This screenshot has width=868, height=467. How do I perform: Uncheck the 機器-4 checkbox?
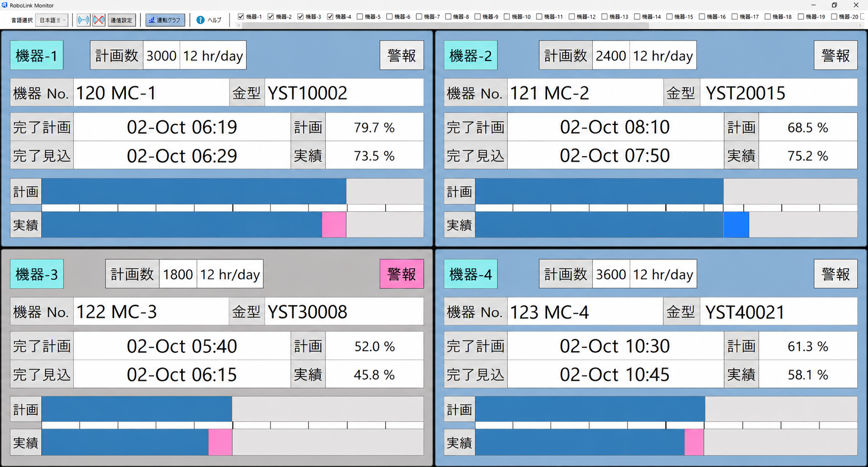tap(330, 17)
